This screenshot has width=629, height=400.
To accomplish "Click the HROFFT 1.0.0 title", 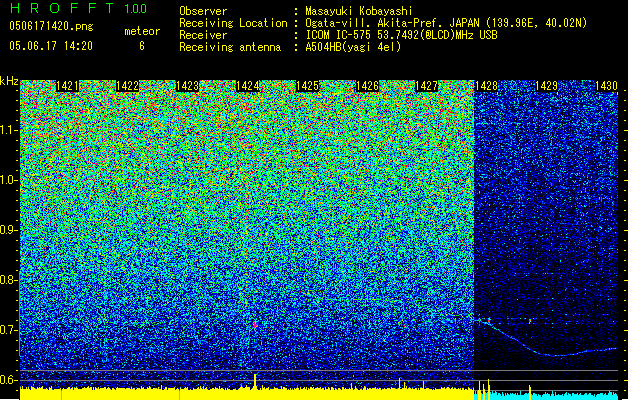I will pyautogui.click(x=79, y=8).
